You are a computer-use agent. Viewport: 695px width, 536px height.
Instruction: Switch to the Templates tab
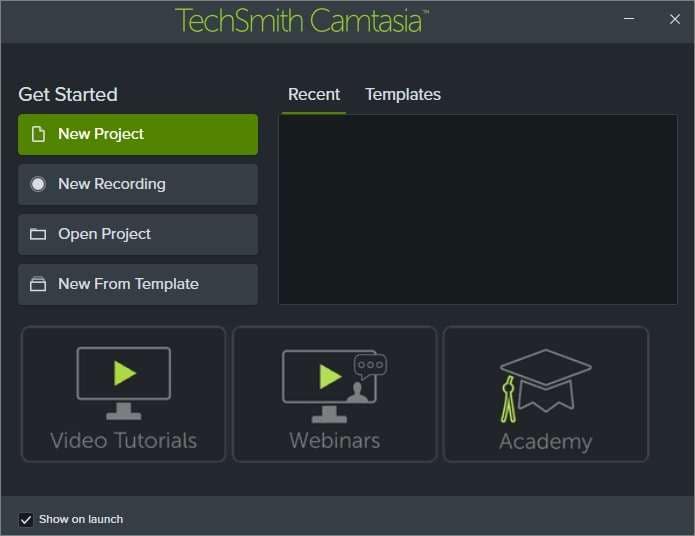(x=403, y=94)
